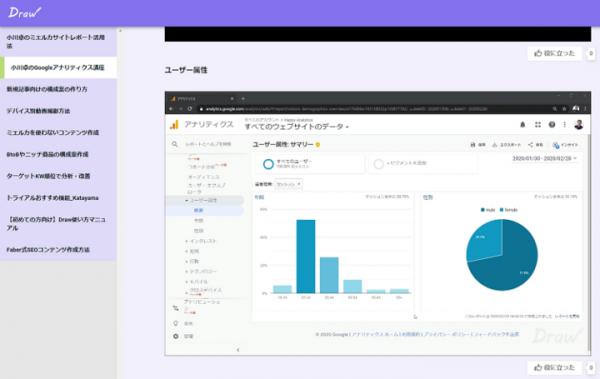Open 発見 lightbulb icon
Image resolution: width=600 pixels, height=379 pixels.
(176, 324)
